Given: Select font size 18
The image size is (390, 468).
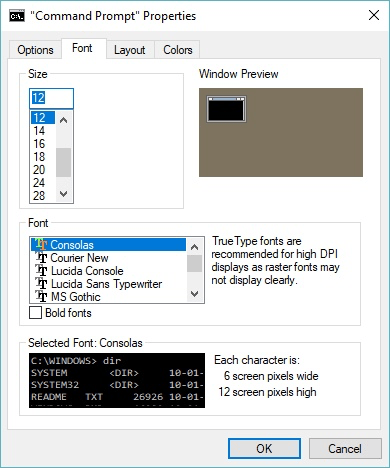Looking at the screenshot, I should click(43, 157).
